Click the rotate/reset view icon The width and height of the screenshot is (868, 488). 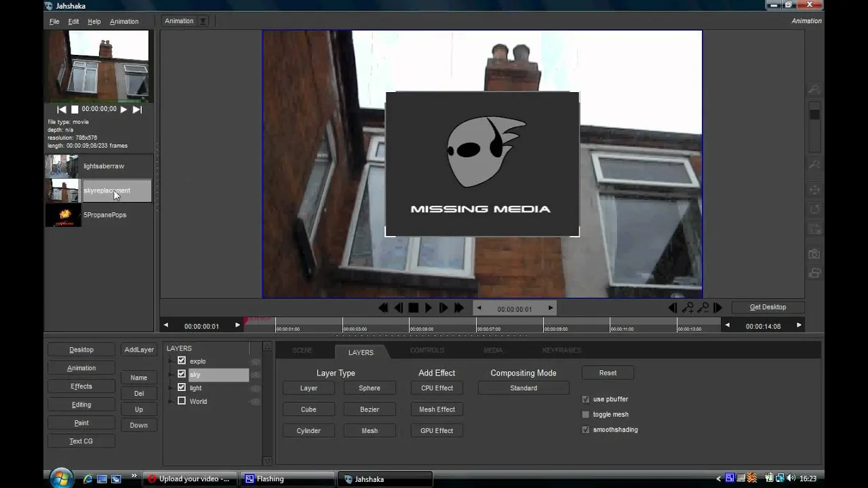point(814,210)
